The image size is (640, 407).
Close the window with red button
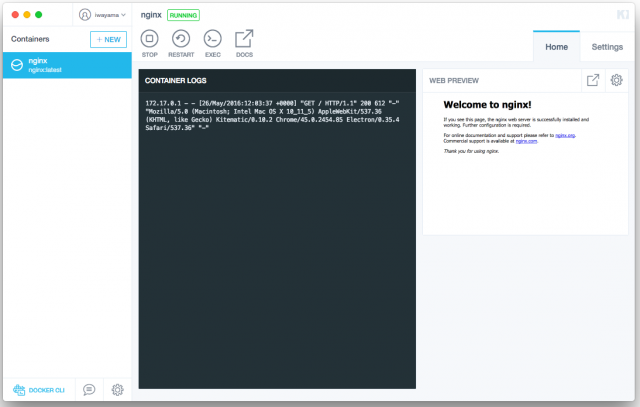[15, 15]
